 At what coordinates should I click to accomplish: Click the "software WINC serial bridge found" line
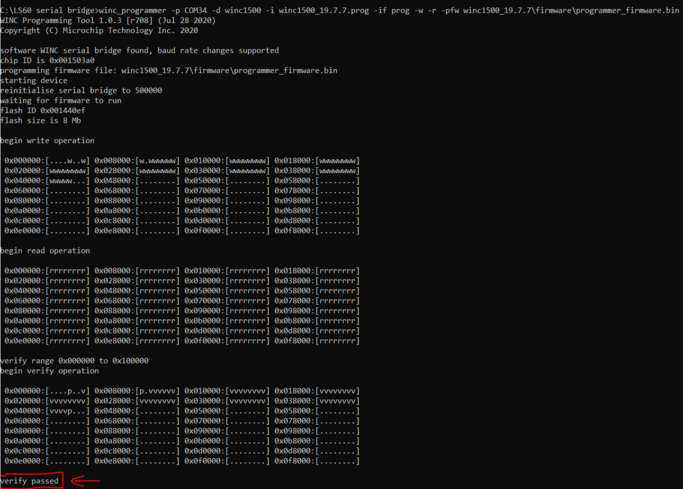click(x=139, y=49)
